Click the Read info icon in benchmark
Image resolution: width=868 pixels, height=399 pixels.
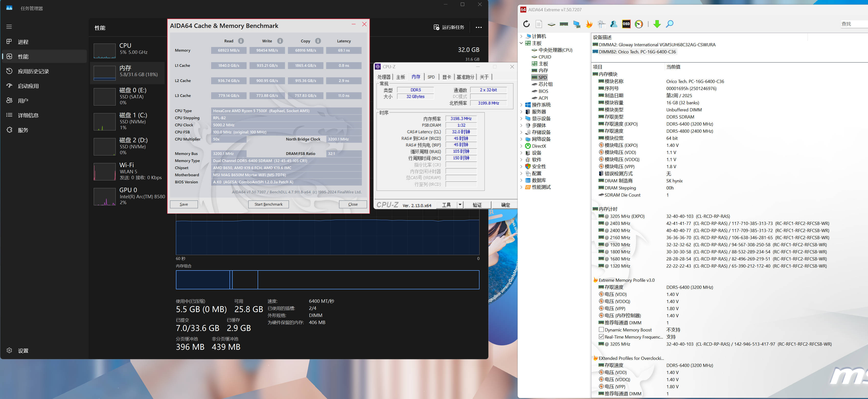241,41
